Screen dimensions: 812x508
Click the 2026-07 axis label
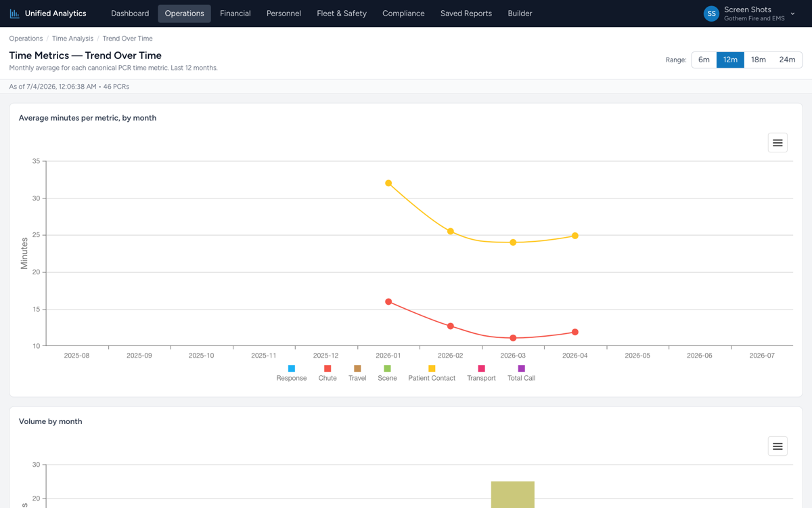762,356
